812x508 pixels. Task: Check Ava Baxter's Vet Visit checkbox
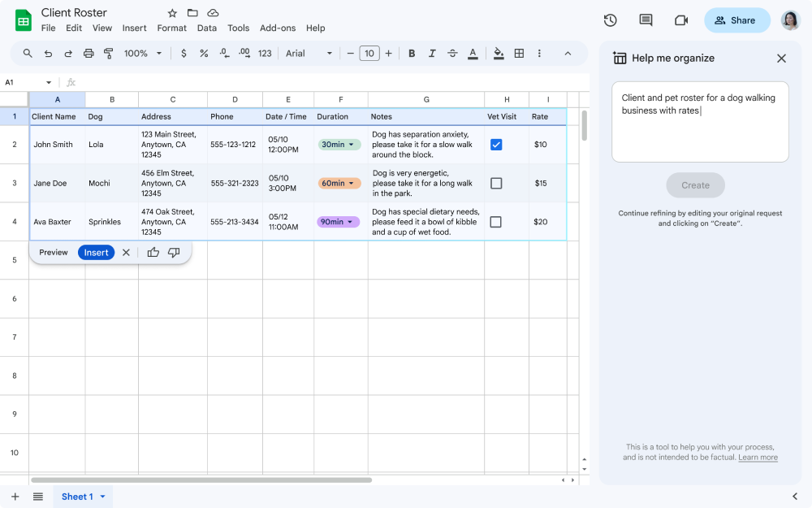click(496, 222)
